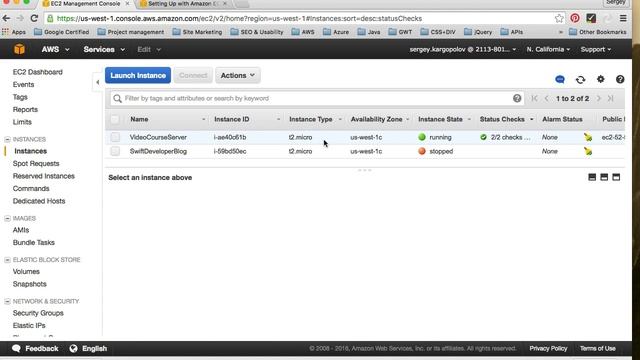Switch details pane to bottom split layout icon

[592, 177]
